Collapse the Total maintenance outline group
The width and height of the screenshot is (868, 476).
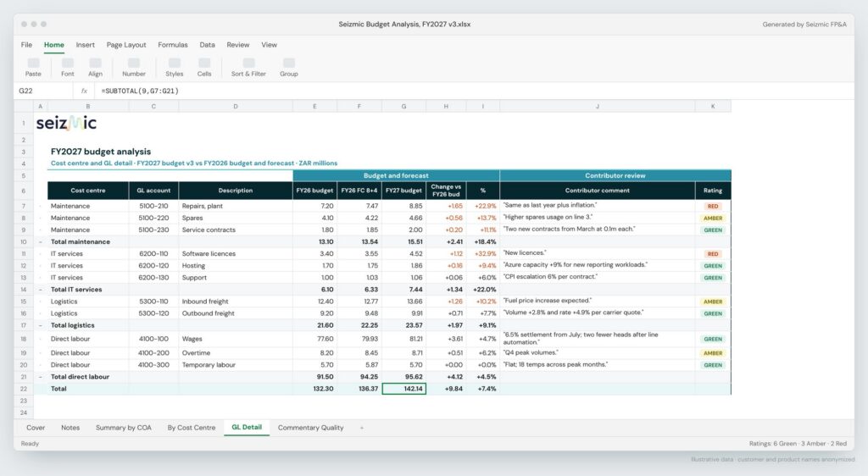tap(41, 241)
